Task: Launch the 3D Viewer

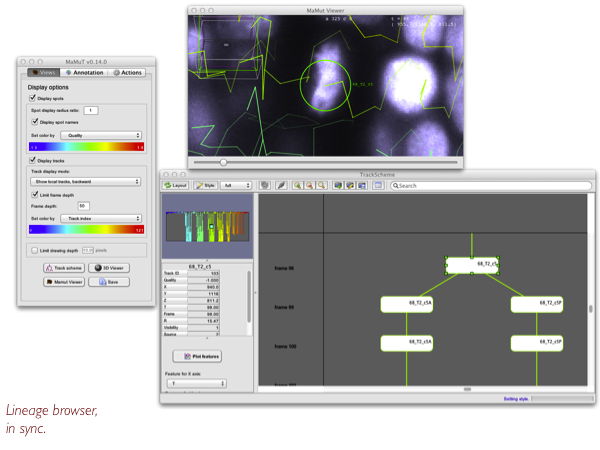Action: (x=108, y=268)
